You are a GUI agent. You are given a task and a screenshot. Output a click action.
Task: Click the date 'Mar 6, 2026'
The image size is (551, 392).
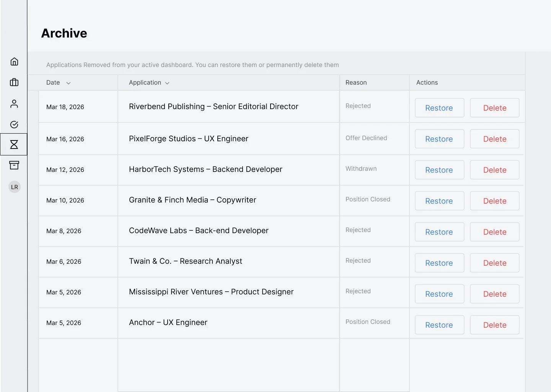tap(64, 262)
